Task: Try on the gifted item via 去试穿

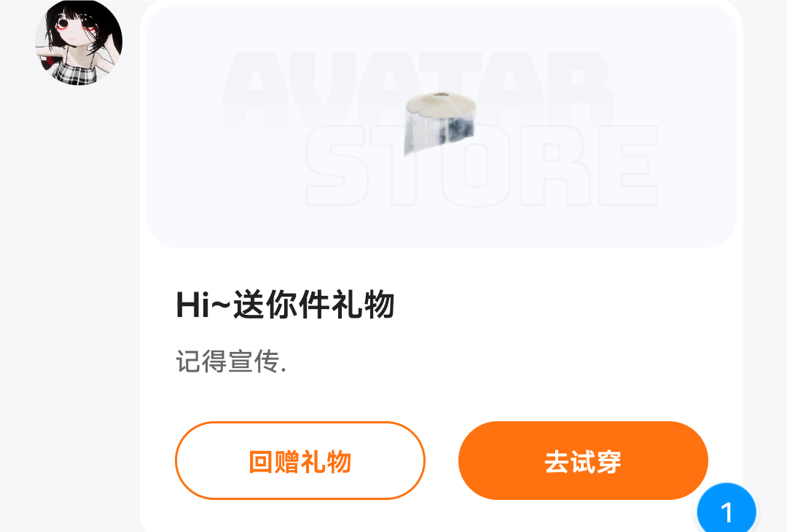Action: click(x=583, y=461)
